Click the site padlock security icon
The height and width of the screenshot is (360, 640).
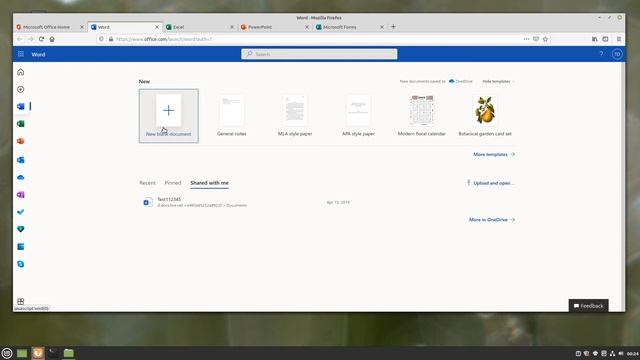111,39
